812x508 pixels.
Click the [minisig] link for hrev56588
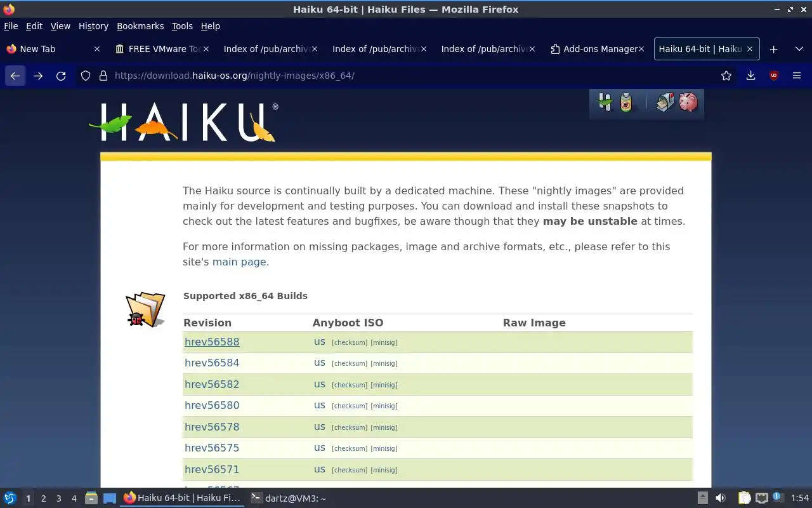click(384, 343)
